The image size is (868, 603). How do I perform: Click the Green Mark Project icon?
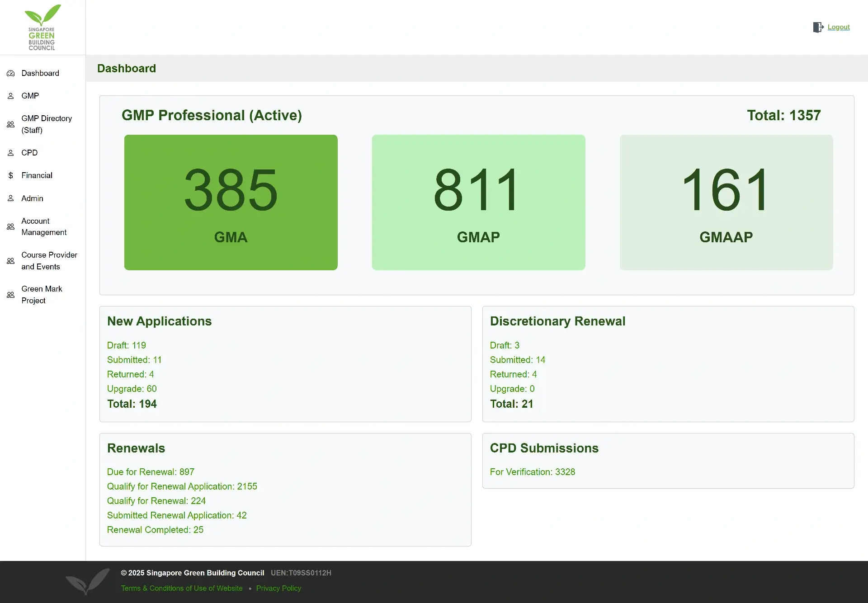[x=10, y=295]
